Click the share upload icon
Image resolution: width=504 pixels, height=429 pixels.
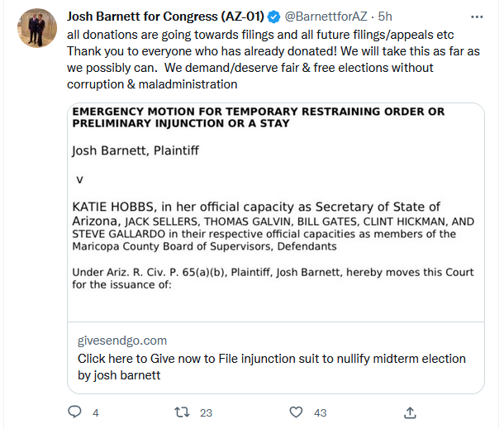tap(409, 411)
